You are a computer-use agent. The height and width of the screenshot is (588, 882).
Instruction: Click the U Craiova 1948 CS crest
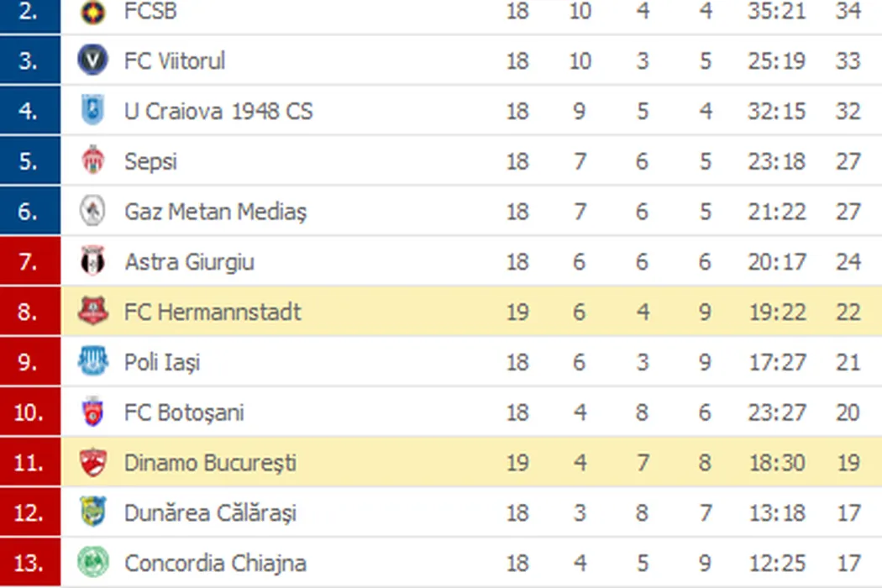pyautogui.click(x=92, y=111)
